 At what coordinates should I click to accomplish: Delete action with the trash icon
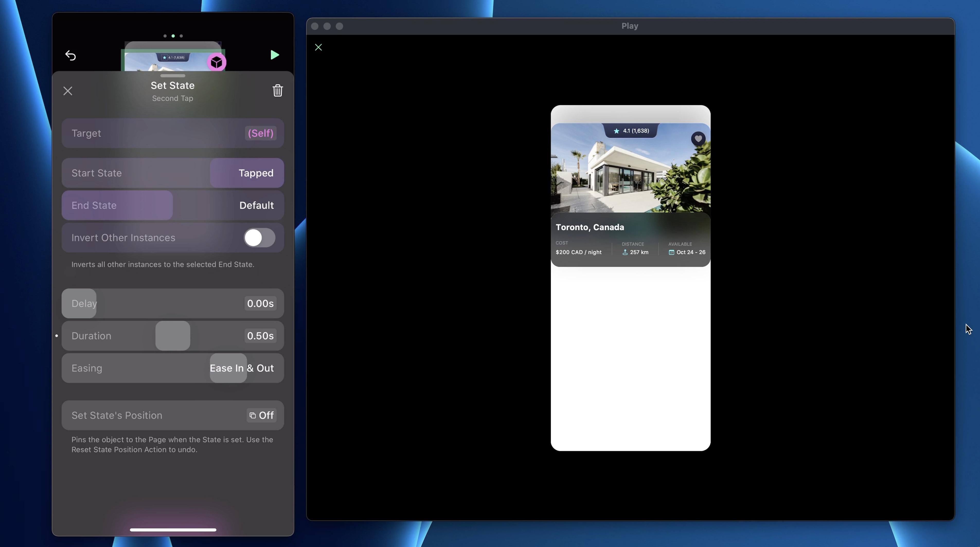pyautogui.click(x=277, y=90)
